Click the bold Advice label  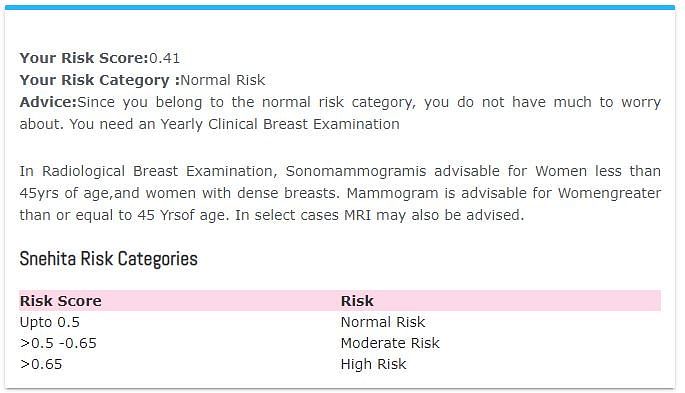coord(48,102)
